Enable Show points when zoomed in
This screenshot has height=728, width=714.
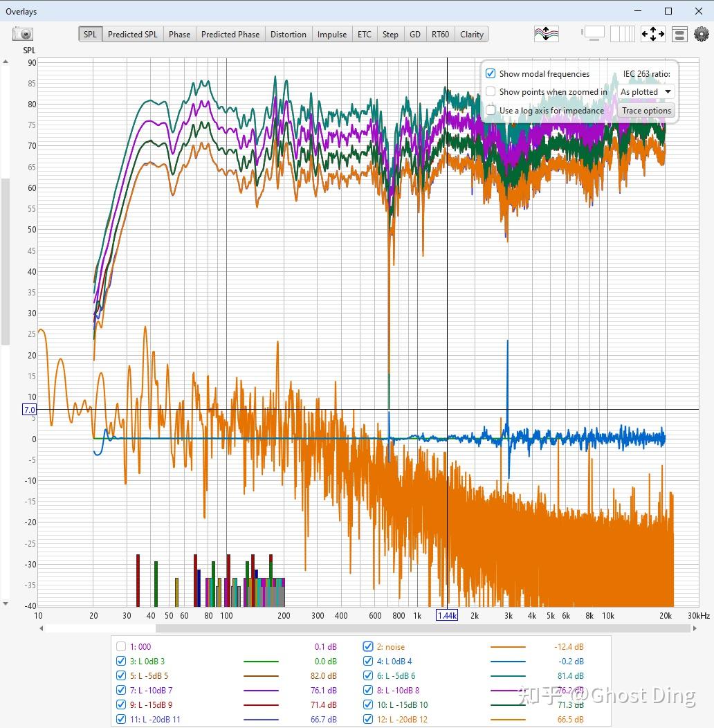coord(491,91)
